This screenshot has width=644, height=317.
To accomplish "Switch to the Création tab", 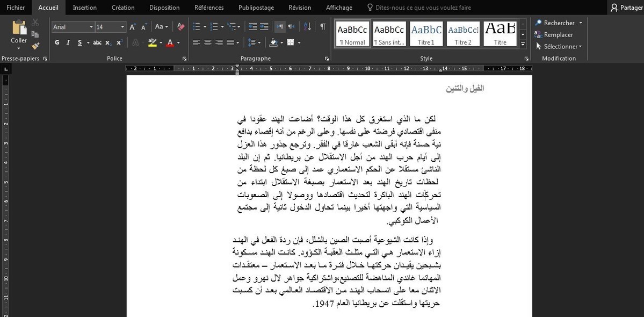I will coord(123,8).
